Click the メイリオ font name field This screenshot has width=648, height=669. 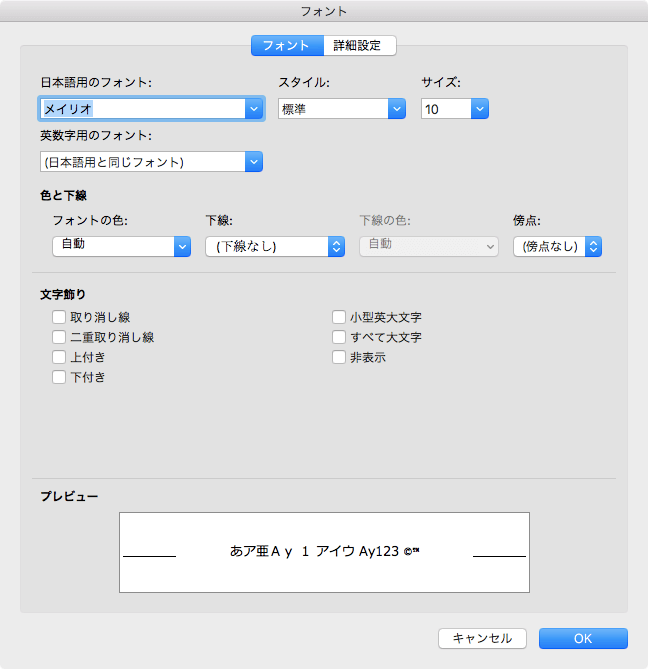140,109
